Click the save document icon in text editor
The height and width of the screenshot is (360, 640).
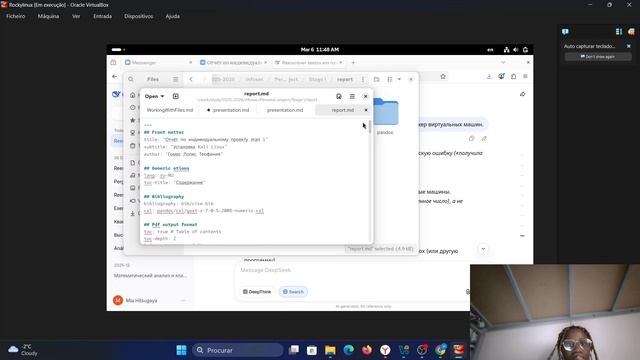339,96
